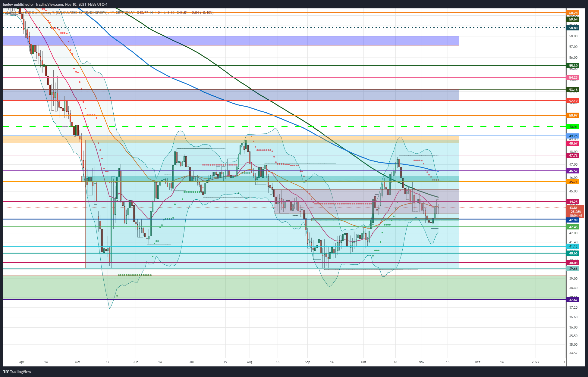The image size is (588, 377).
Task: Click the 'Jul' label on time axis
Action: pyautogui.click(x=192, y=362)
